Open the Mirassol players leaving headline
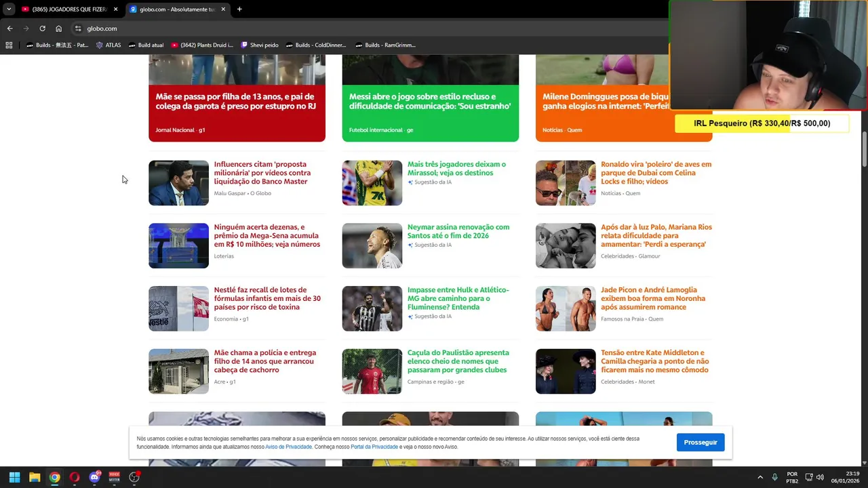868x488 pixels. pyautogui.click(x=456, y=168)
